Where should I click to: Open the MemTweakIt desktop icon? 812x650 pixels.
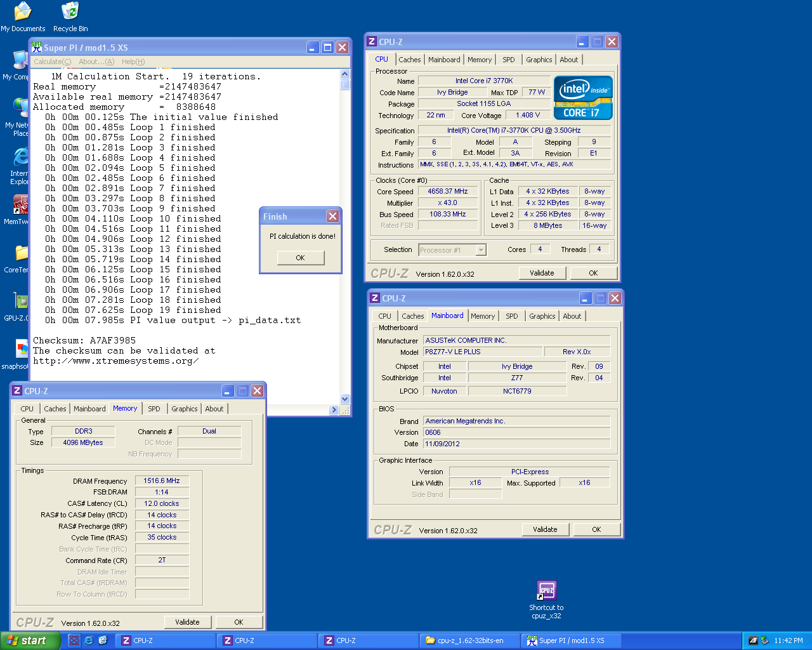[20, 210]
